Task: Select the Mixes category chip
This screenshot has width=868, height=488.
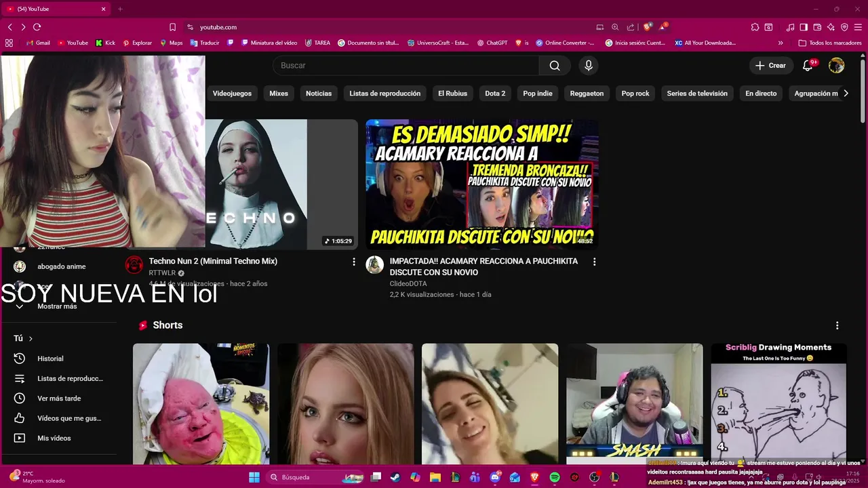Action: (x=279, y=94)
